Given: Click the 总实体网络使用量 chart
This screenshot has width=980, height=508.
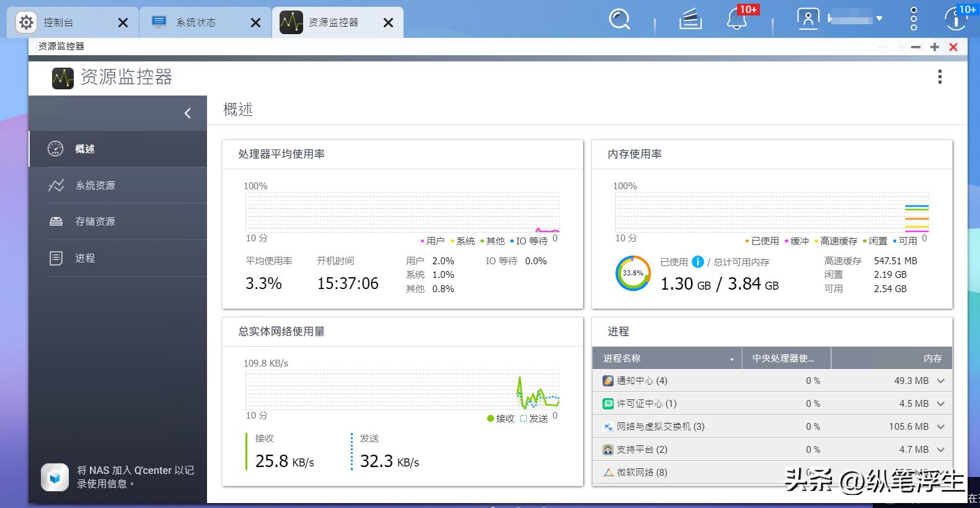Looking at the screenshot, I should pos(402,390).
